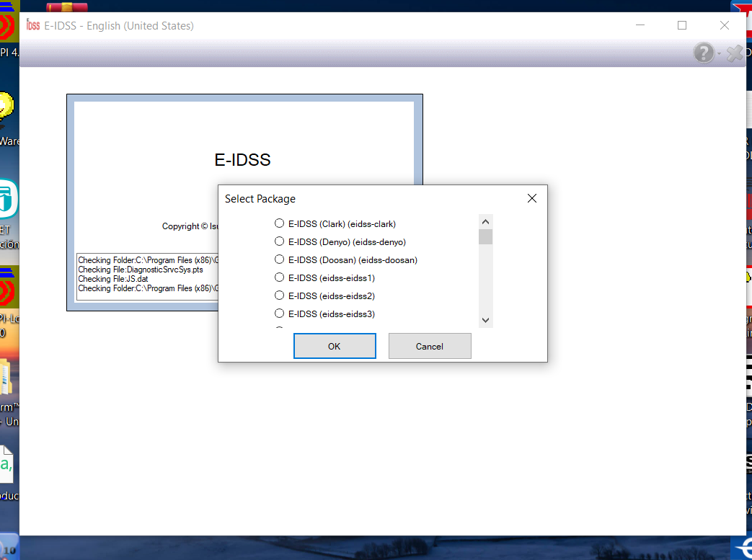Close the E-IDSS main window
The image size is (752, 560).
[x=724, y=25]
